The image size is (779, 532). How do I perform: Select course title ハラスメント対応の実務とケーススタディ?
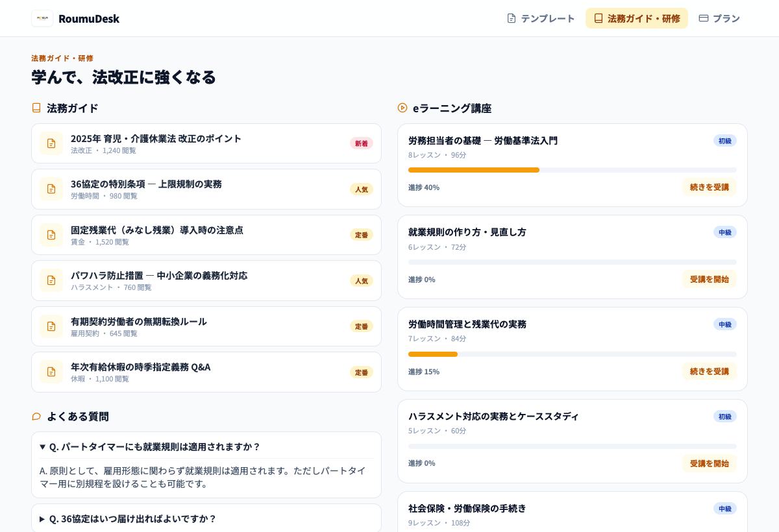pos(493,416)
